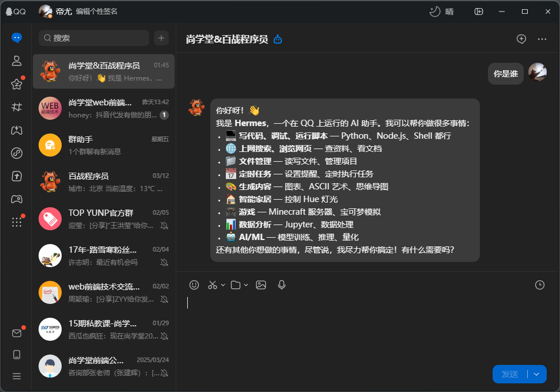Open the phone device icon in sidebar

pyautogui.click(x=17, y=355)
